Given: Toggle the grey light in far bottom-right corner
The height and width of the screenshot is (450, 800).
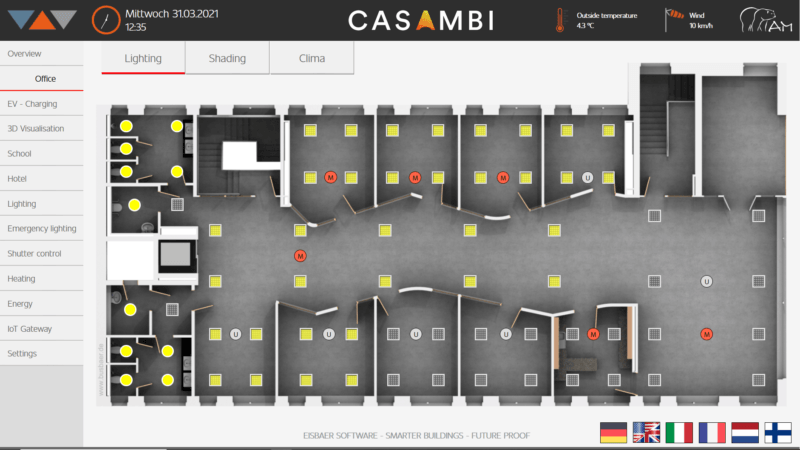Looking at the screenshot, I should coord(759,380).
